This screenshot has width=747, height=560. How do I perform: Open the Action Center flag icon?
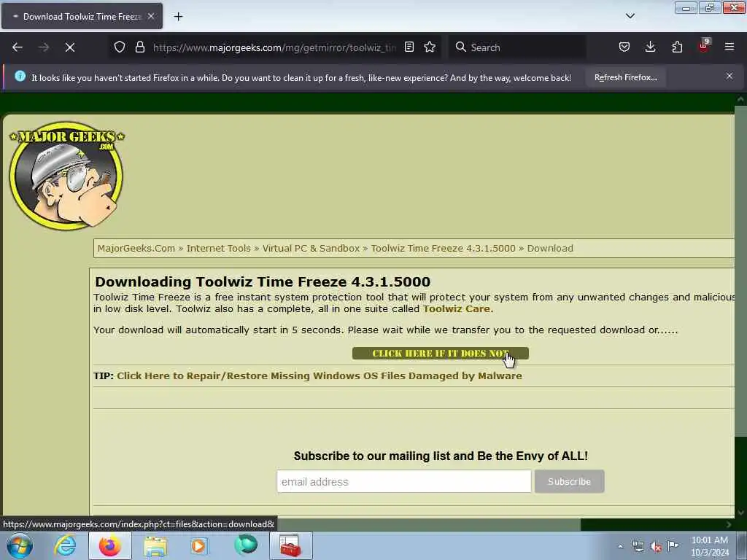click(x=673, y=545)
